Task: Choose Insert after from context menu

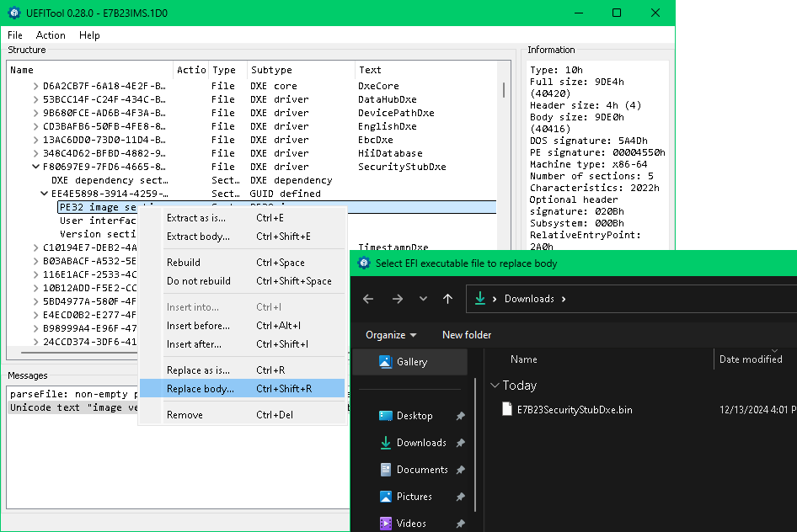Action: tap(243, 344)
